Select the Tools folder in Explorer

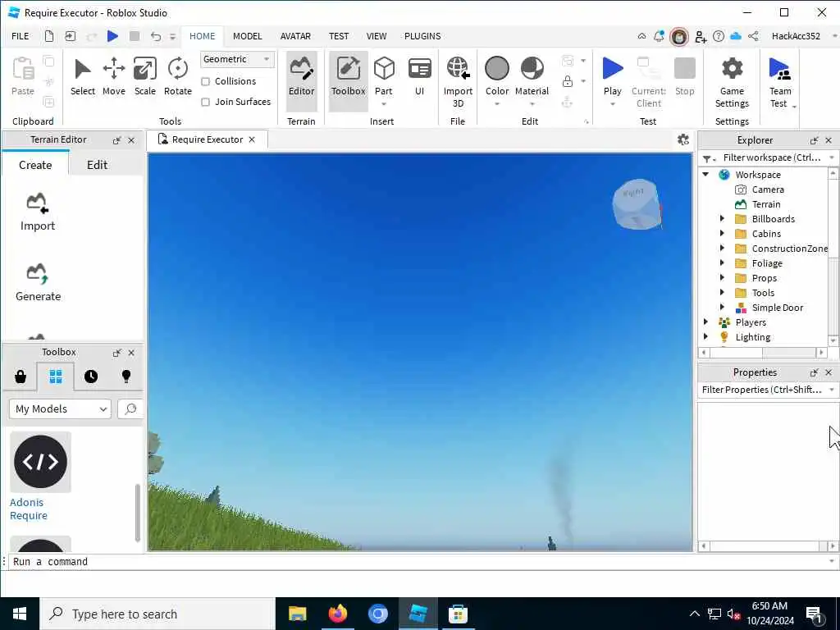point(763,293)
